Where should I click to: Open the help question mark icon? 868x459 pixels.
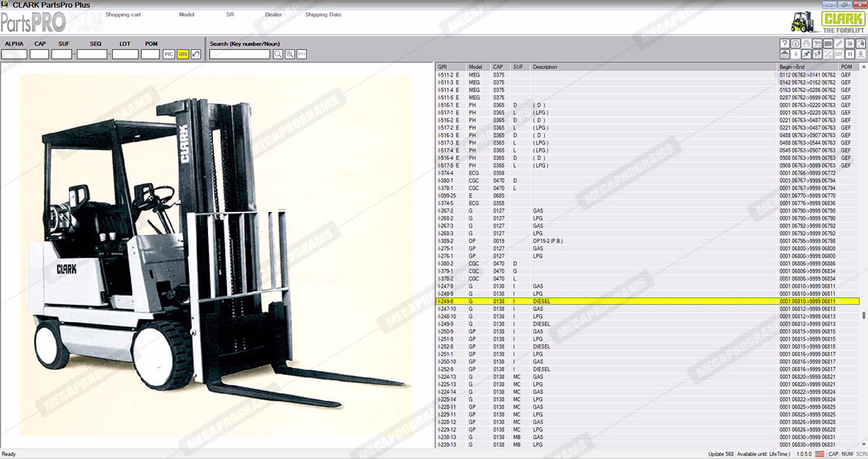[785, 44]
